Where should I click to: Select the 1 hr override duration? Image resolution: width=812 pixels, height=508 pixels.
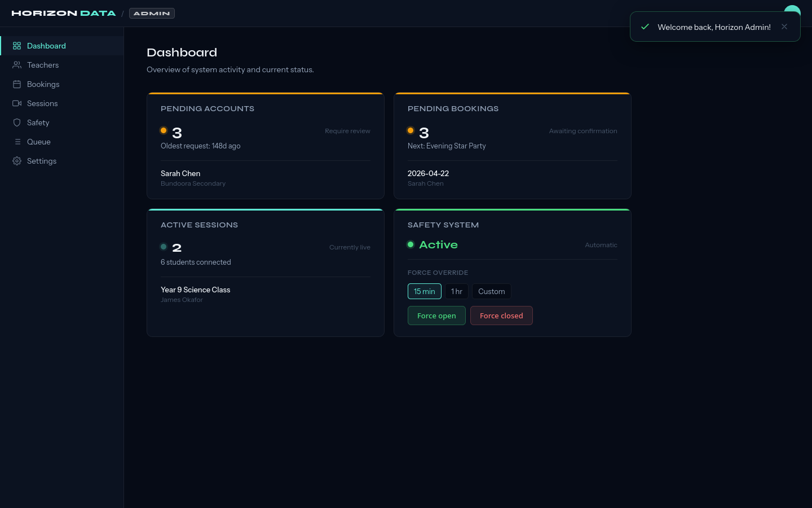(x=457, y=291)
